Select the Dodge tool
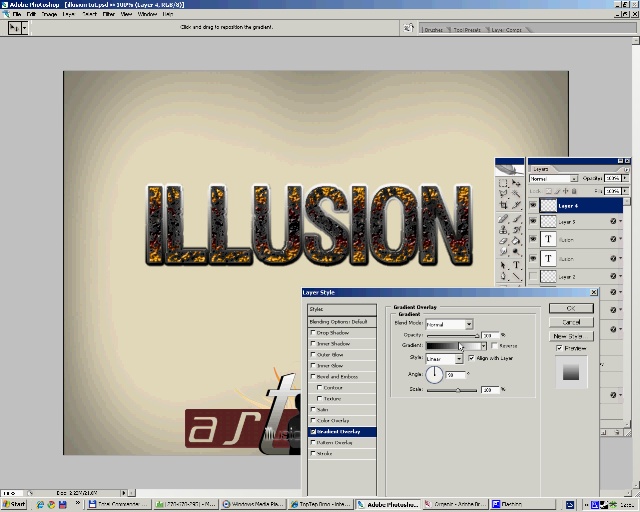Viewport: 640px width, 512px height. pyautogui.click(x=516, y=252)
